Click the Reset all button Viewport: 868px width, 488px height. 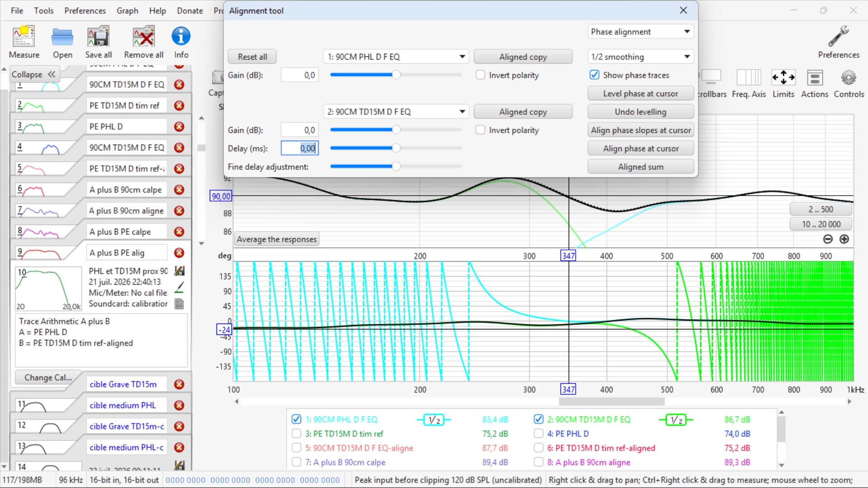point(252,56)
